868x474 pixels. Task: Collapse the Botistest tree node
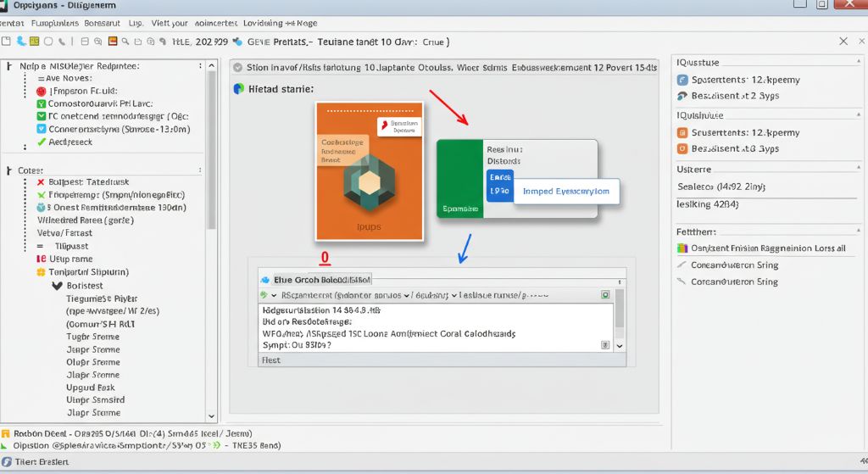pyautogui.click(x=57, y=287)
